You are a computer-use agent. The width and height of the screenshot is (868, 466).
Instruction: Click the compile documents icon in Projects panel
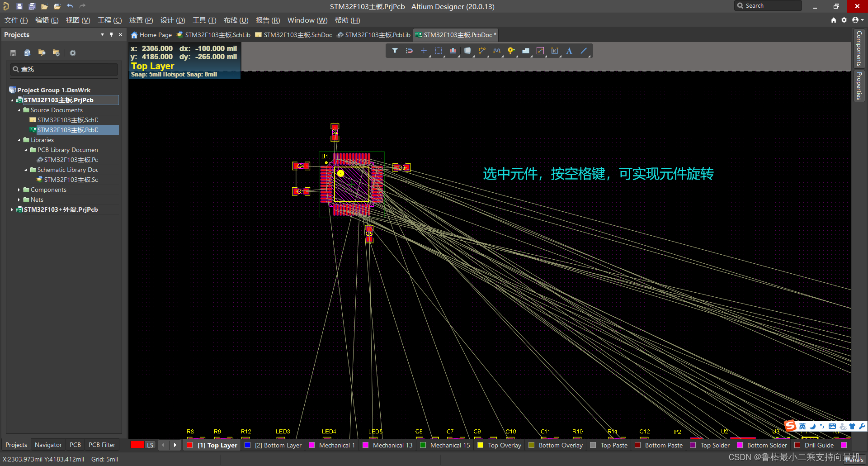coord(27,53)
